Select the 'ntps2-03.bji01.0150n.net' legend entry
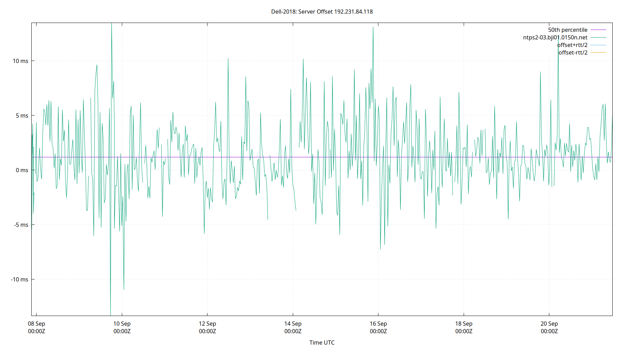The height and width of the screenshot is (348, 644). 555,38
